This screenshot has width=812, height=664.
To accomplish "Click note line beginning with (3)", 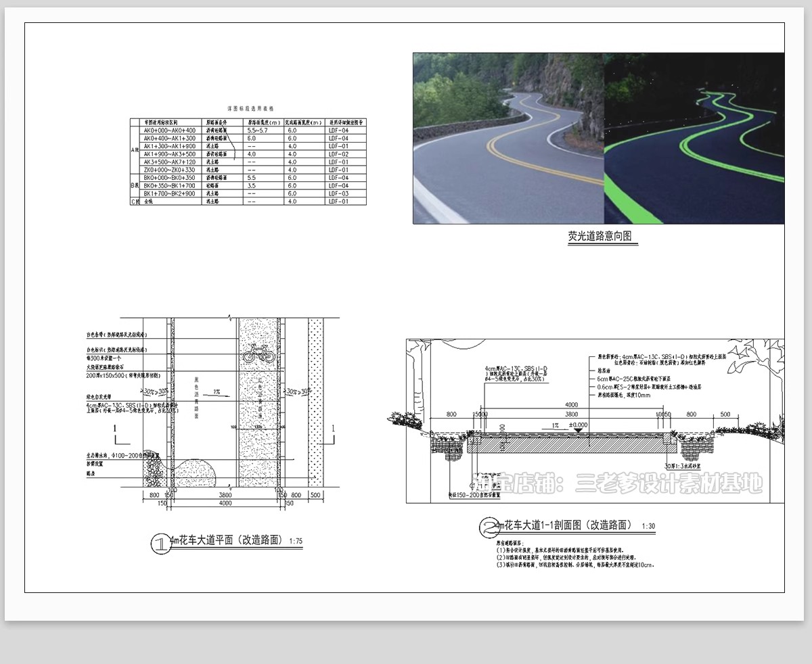I will click(574, 564).
